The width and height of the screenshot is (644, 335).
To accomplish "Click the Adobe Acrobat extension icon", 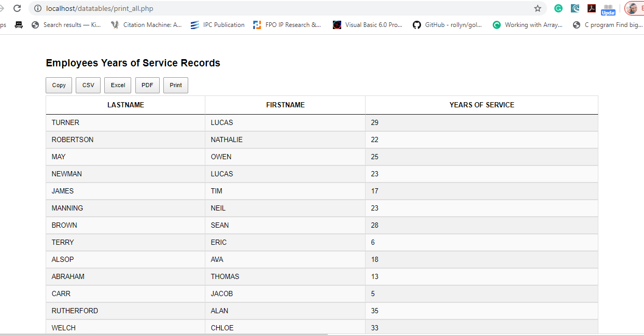I will point(592,8).
